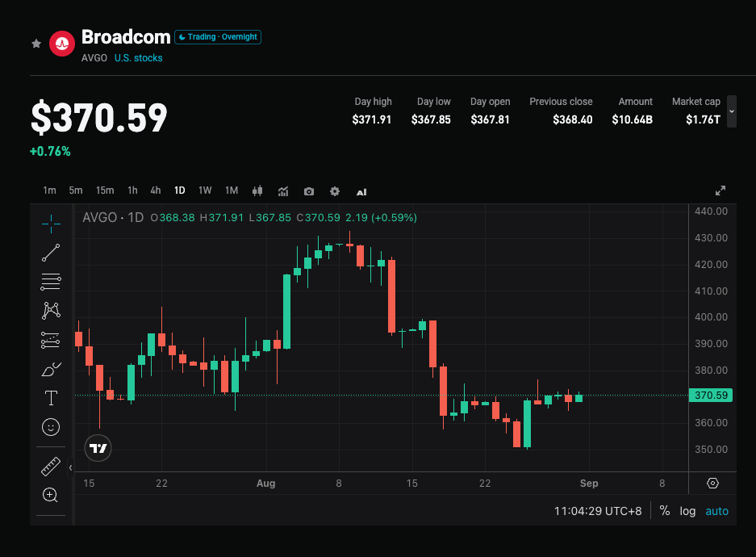This screenshot has width=756, height=557.
Task: Click the AVGO 1D chart legend title
Action: coord(113,217)
